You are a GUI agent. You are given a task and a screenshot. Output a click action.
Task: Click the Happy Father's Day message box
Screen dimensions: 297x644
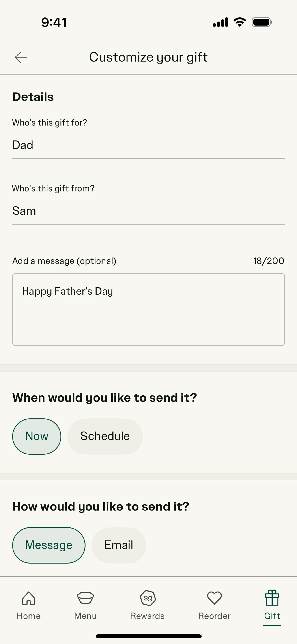click(148, 309)
